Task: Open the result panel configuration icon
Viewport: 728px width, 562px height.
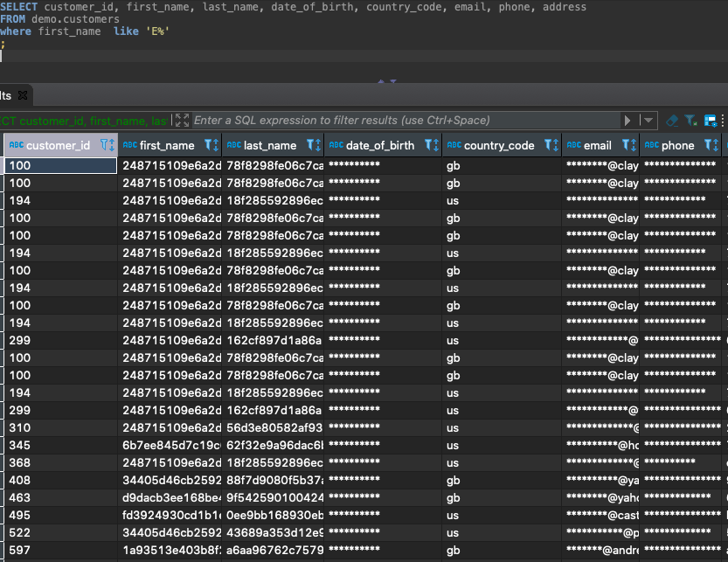Action: coord(711,121)
